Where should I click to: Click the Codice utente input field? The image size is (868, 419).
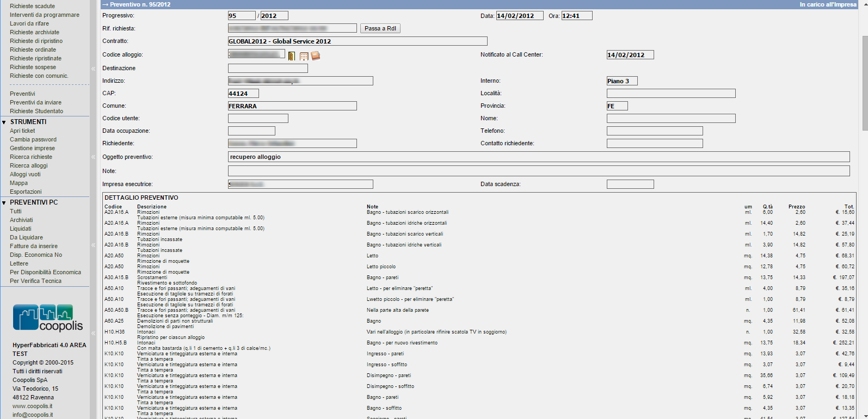(258, 119)
